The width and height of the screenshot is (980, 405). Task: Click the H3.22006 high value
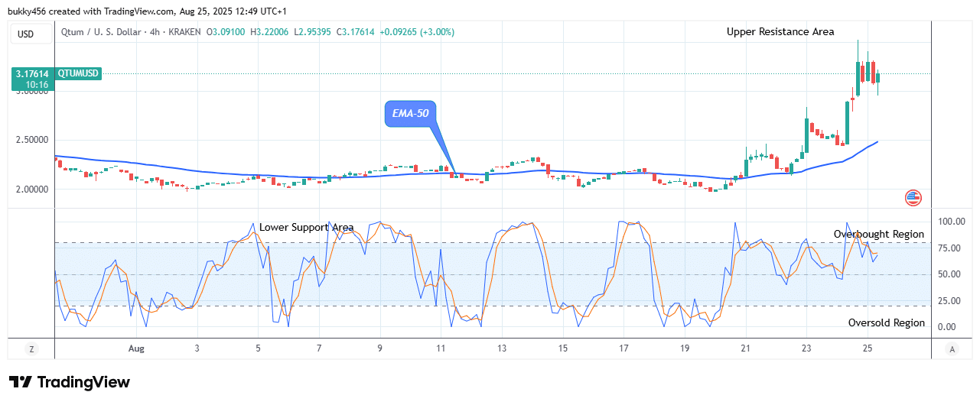click(269, 32)
